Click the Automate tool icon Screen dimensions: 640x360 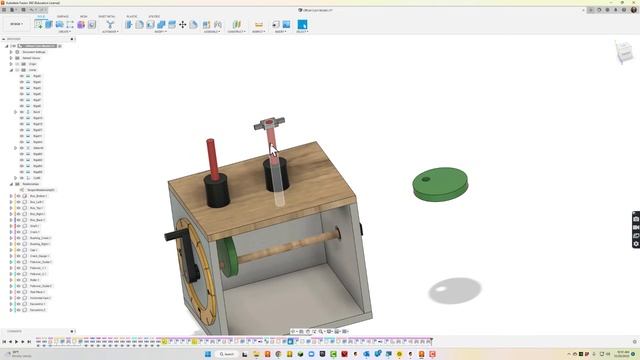pyautogui.click(x=110, y=24)
